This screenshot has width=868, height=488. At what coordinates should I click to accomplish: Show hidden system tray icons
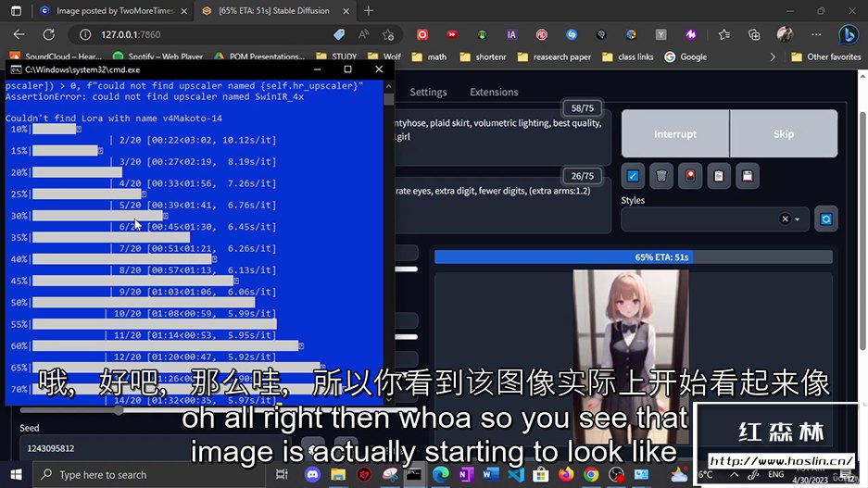pos(734,475)
